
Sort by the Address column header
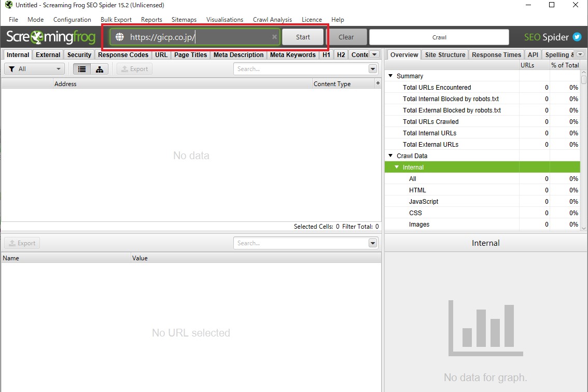183,83
